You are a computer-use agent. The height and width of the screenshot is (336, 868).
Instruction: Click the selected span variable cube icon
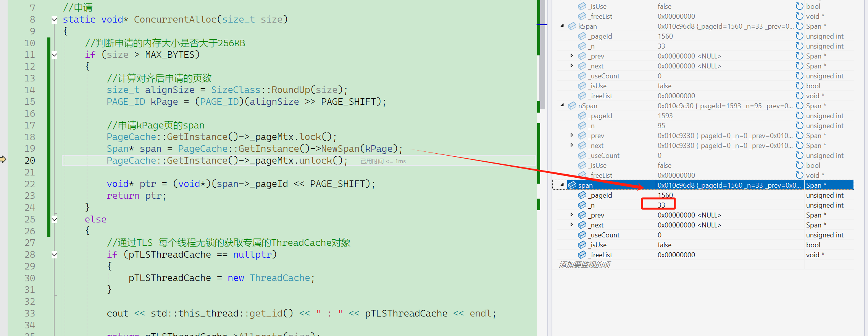point(572,185)
